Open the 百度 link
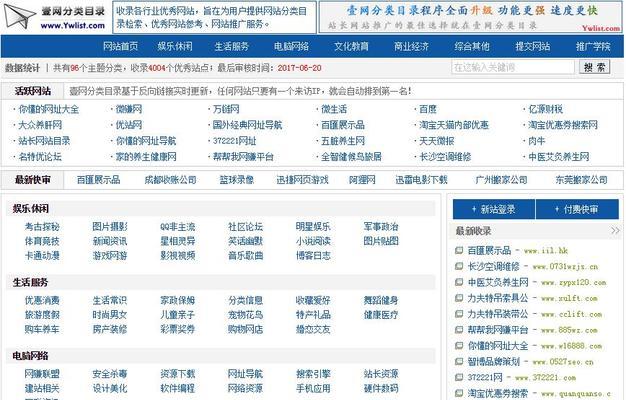This screenshot has height=400, width=626. [x=428, y=109]
